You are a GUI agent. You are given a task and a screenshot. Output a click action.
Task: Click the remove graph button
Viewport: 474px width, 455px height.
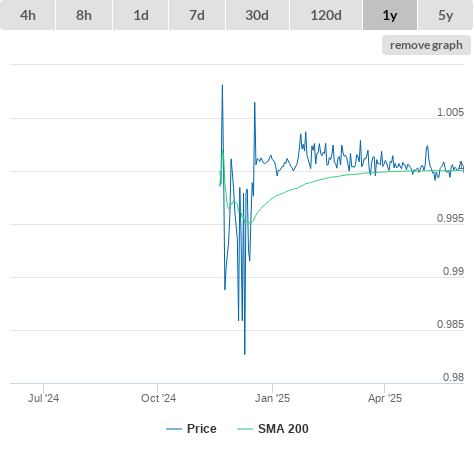(426, 45)
